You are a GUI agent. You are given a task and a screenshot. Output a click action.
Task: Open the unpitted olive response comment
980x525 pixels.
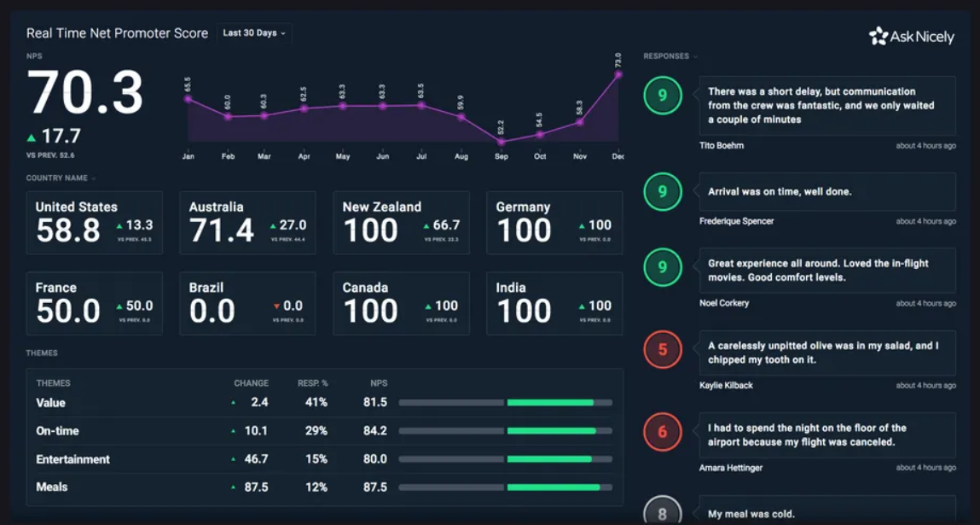[x=827, y=353]
